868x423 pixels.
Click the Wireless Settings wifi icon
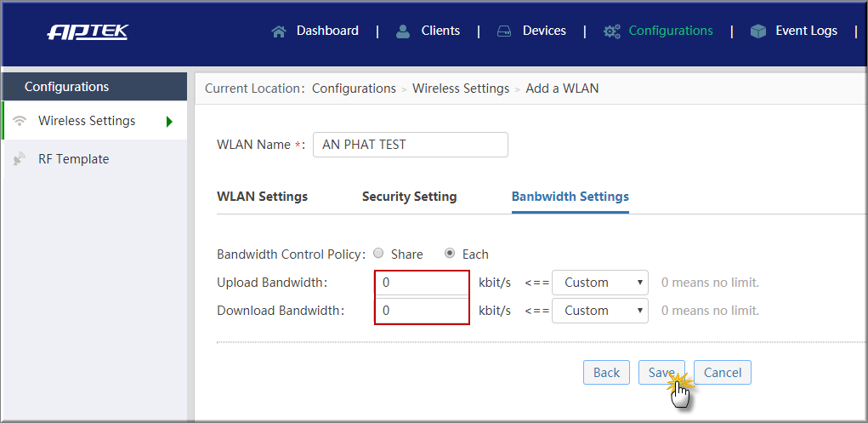[x=20, y=120]
